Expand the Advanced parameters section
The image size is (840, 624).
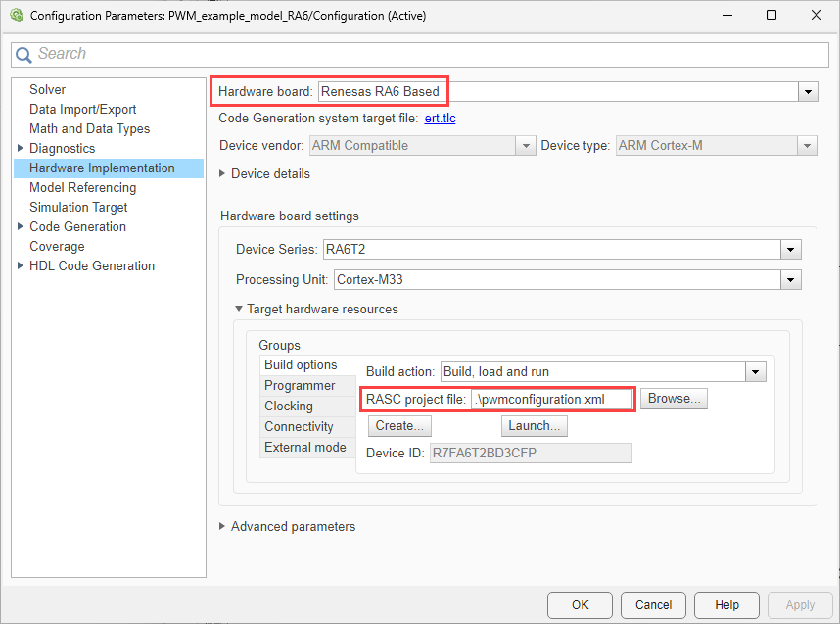223,527
